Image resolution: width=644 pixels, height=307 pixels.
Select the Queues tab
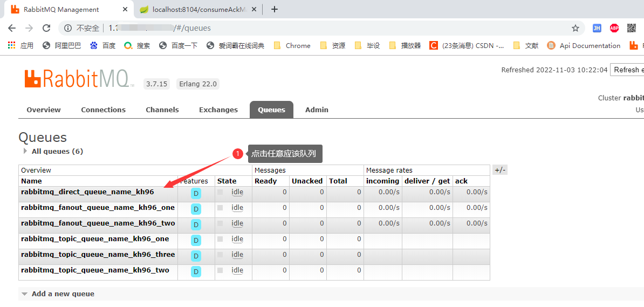click(271, 110)
